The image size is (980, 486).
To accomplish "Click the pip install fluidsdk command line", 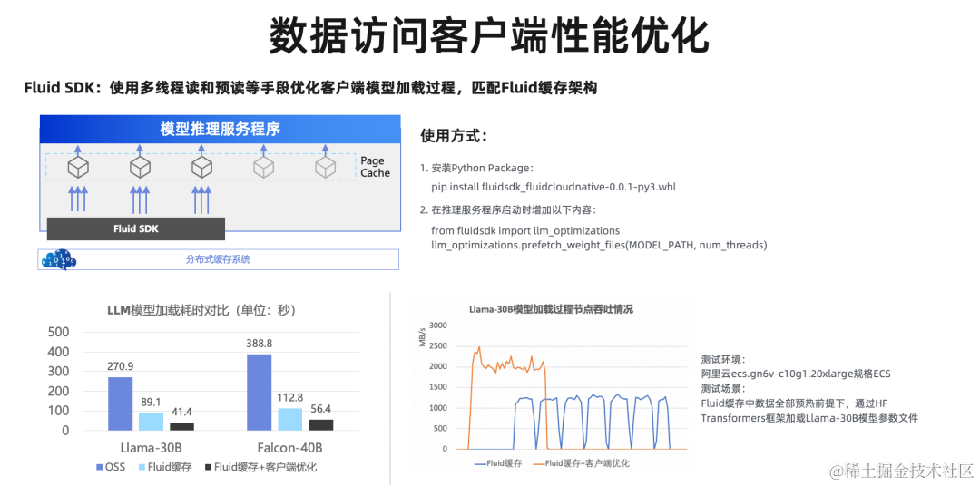I will click(x=554, y=186).
